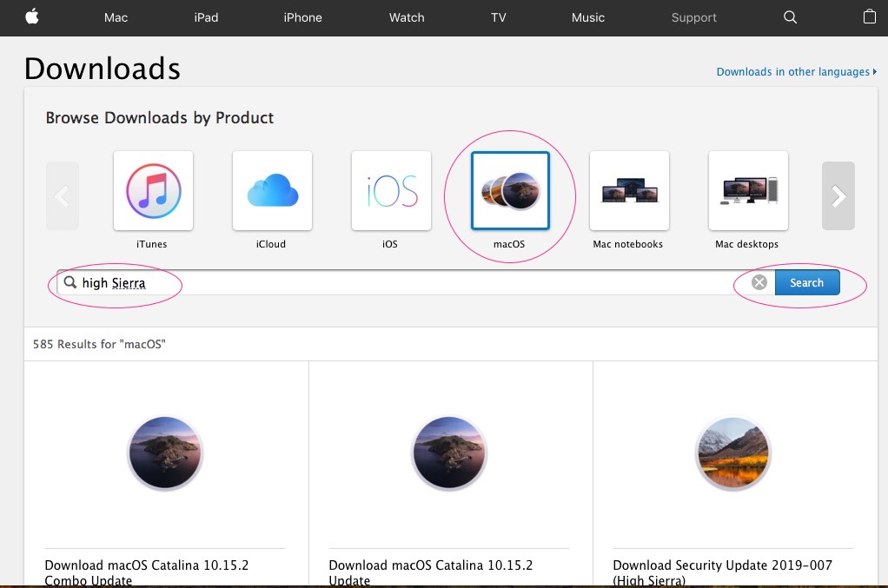Open the Music menu item

pyautogui.click(x=588, y=17)
